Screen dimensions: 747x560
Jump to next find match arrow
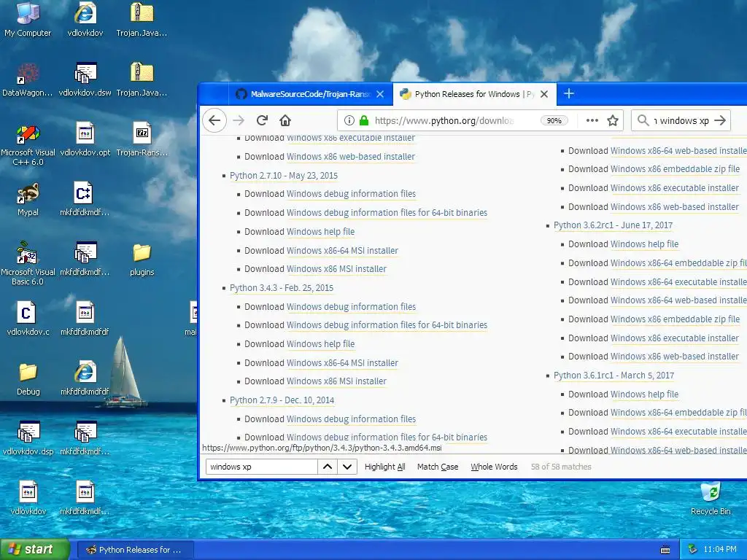347,467
